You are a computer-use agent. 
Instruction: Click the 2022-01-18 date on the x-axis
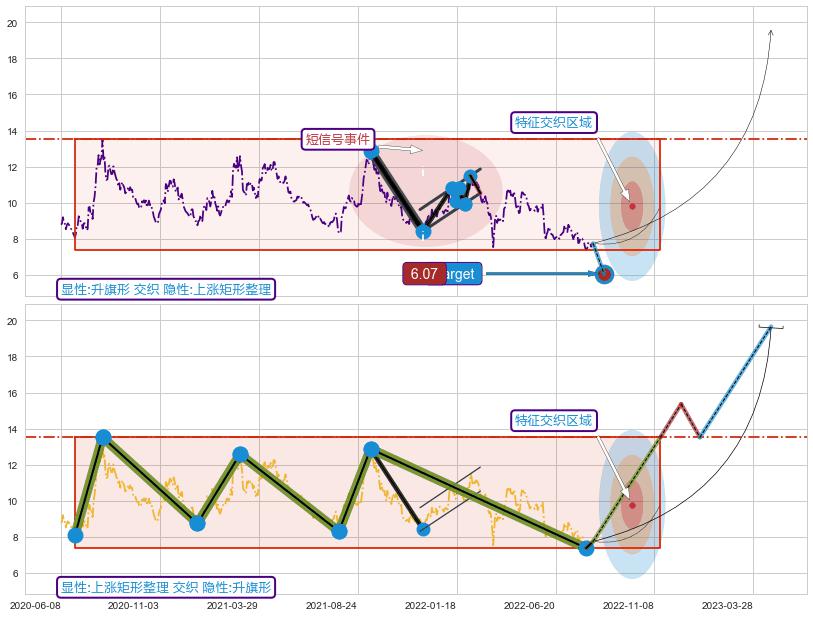click(x=430, y=605)
